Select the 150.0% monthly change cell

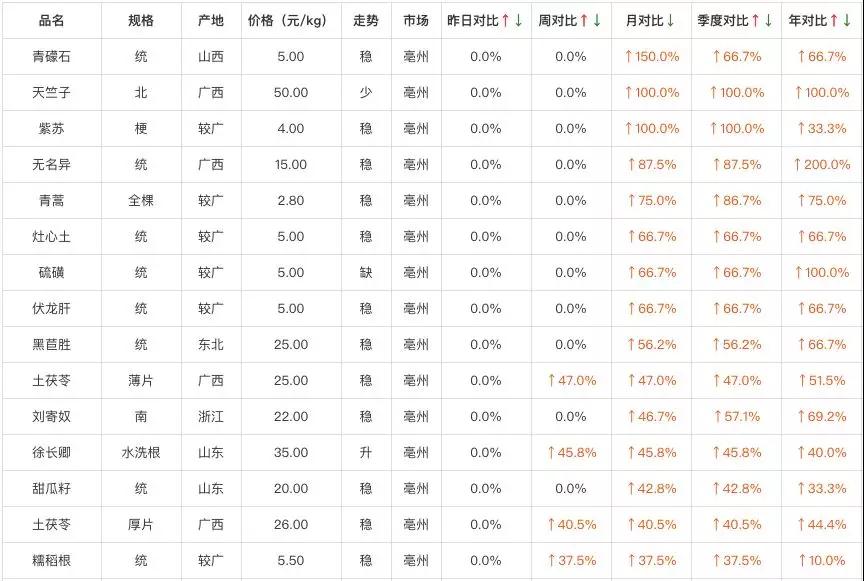click(x=652, y=57)
